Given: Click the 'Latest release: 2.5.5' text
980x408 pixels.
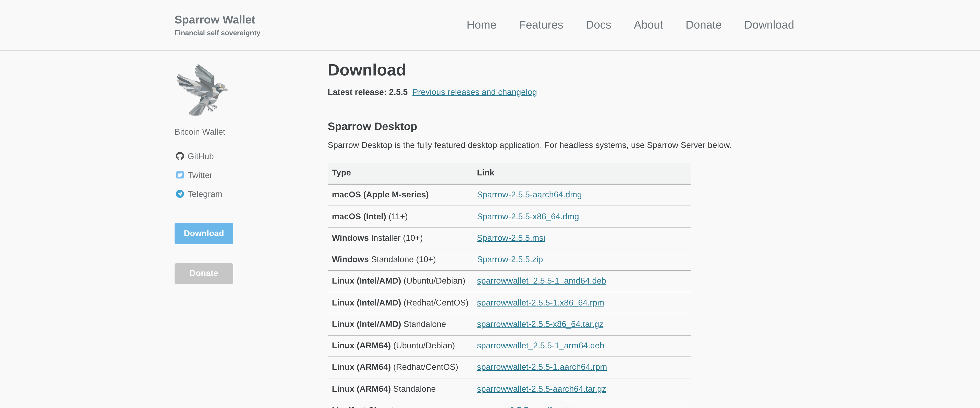Looking at the screenshot, I should tap(367, 92).
